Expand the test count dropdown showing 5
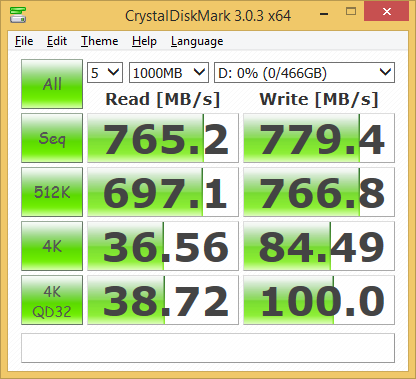This screenshot has height=379, width=416. 105,72
